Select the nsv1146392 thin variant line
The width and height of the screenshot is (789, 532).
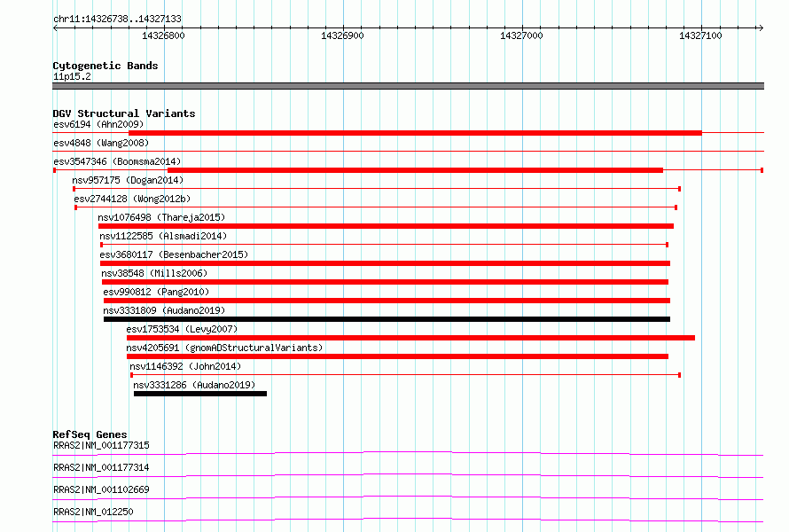[x=405, y=375]
